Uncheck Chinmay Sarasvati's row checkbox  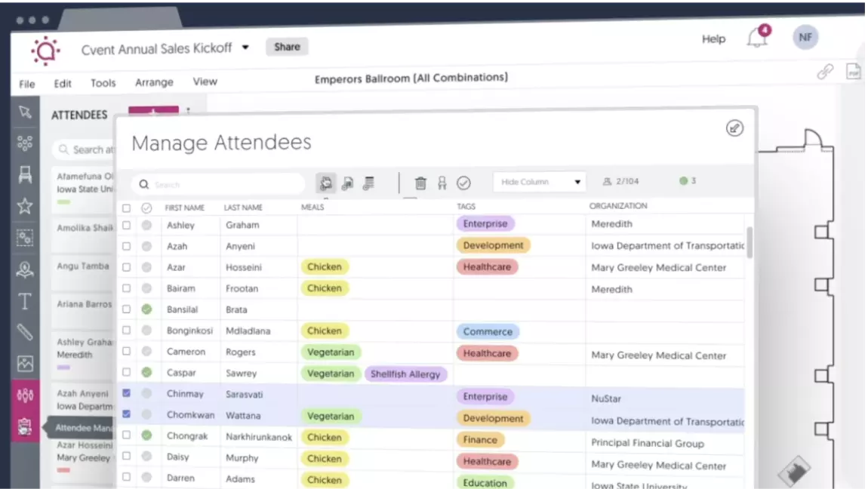point(126,393)
